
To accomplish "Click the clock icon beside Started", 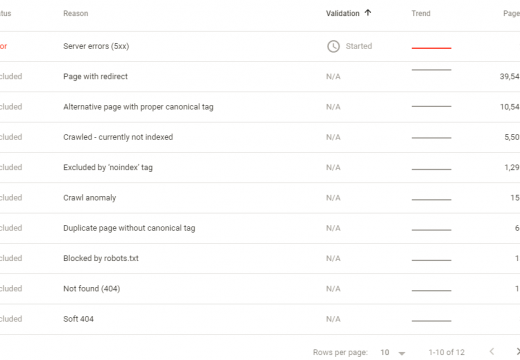I will click(x=333, y=46).
